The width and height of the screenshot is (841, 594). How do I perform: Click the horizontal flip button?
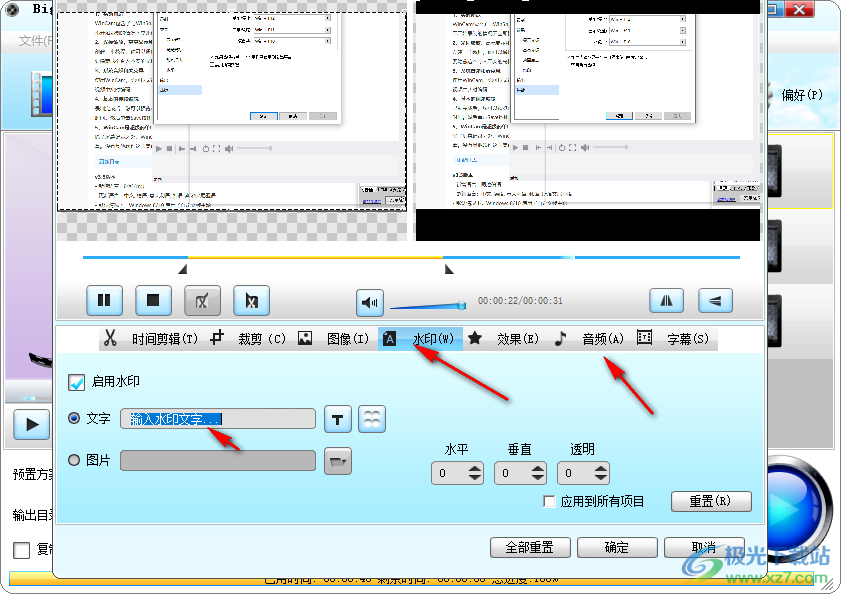666,300
